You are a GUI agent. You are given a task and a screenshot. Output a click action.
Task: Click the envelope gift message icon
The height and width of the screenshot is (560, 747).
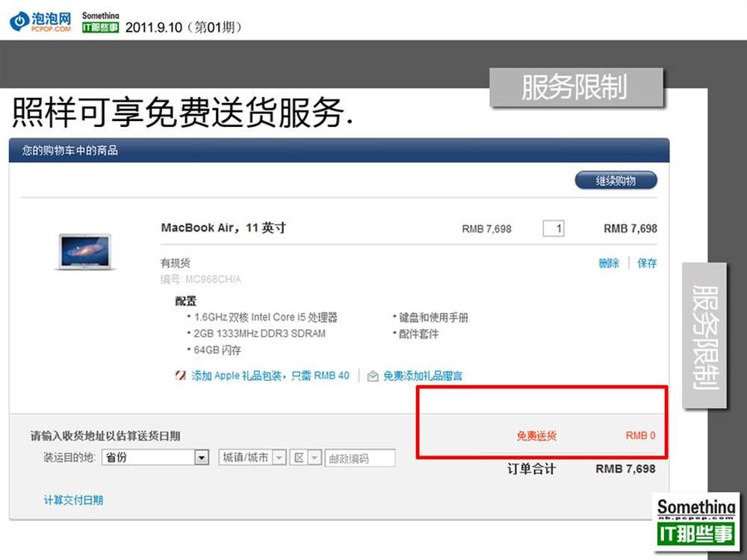[x=373, y=376]
